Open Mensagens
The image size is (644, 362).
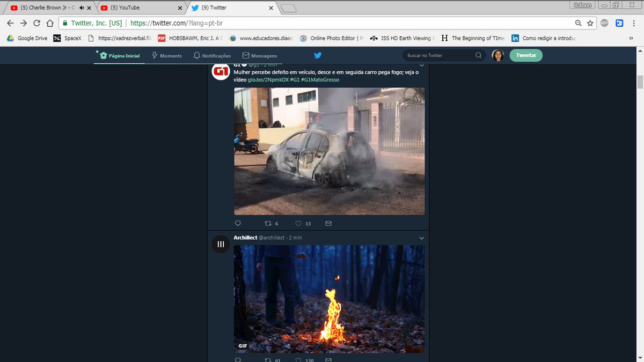tap(260, 56)
